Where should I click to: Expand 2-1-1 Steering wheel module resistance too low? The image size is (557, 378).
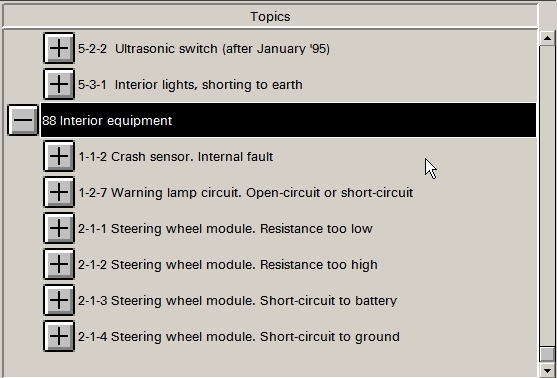(59, 228)
